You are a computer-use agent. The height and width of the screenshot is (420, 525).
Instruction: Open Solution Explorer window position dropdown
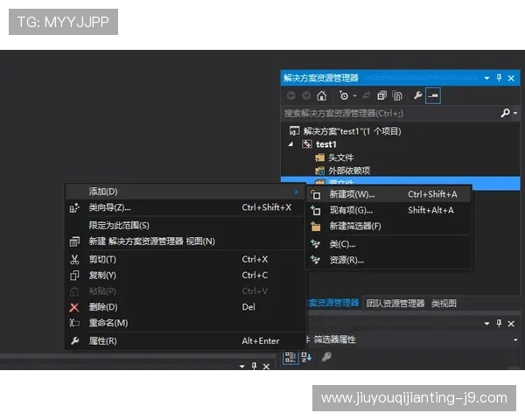pos(486,78)
